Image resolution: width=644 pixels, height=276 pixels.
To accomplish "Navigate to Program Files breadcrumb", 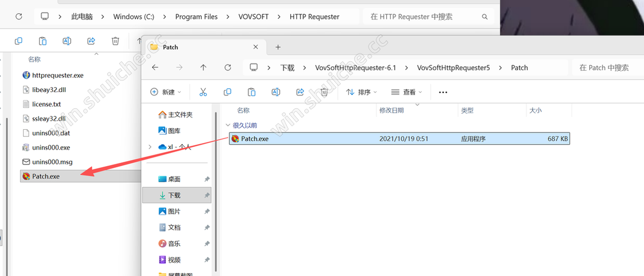I will (x=196, y=17).
